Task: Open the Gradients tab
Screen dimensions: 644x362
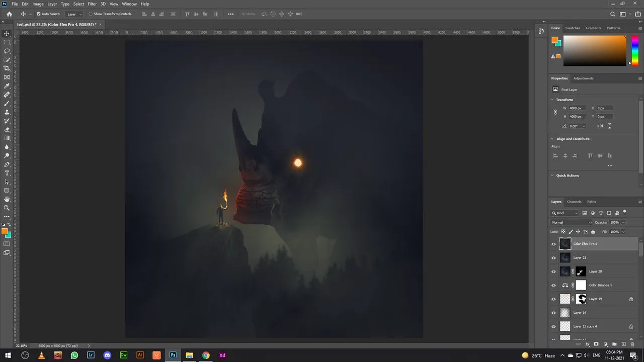Action: [593, 28]
